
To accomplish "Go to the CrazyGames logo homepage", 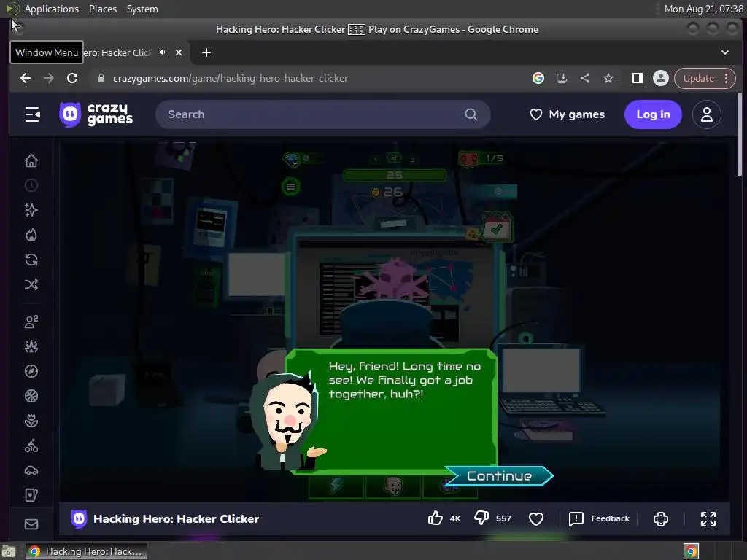I will click(x=96, y=114).
